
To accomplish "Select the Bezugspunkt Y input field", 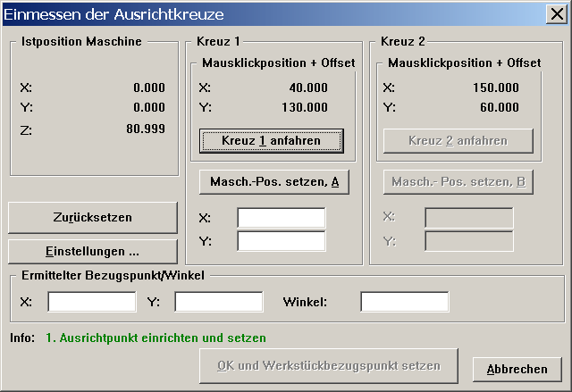I will (x=218, y=302).
